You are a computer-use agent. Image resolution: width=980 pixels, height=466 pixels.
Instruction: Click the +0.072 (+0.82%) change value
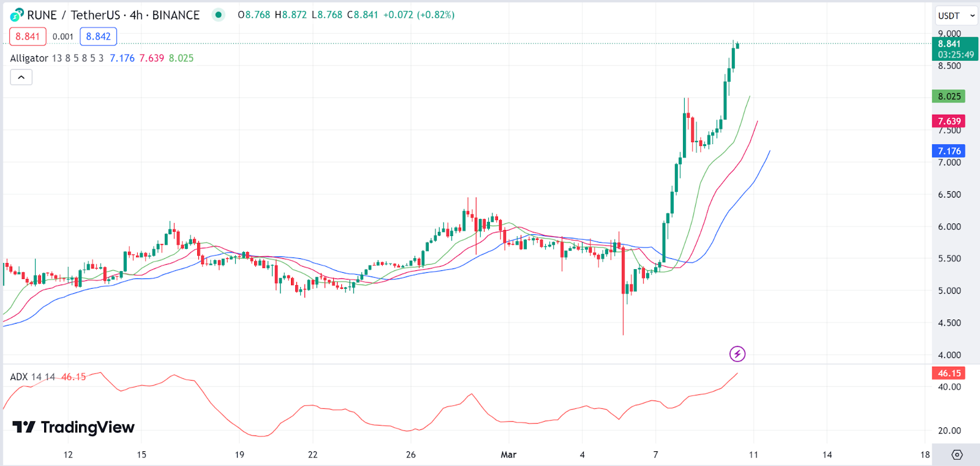coord(419,15)
